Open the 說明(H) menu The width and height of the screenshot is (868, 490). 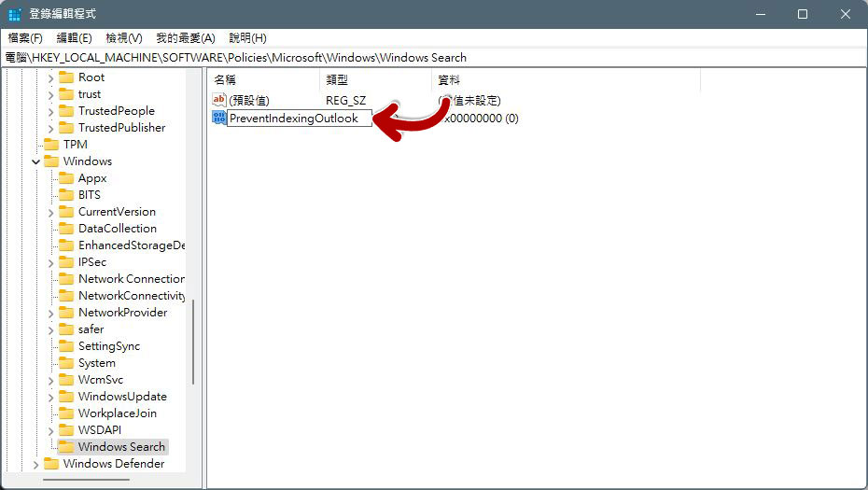pos(248,38)
